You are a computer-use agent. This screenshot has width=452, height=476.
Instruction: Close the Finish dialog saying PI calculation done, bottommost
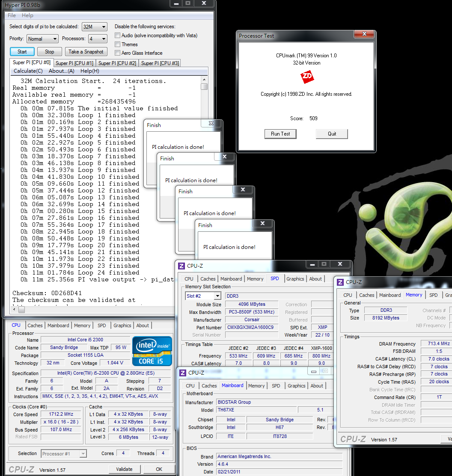(263, 223)
